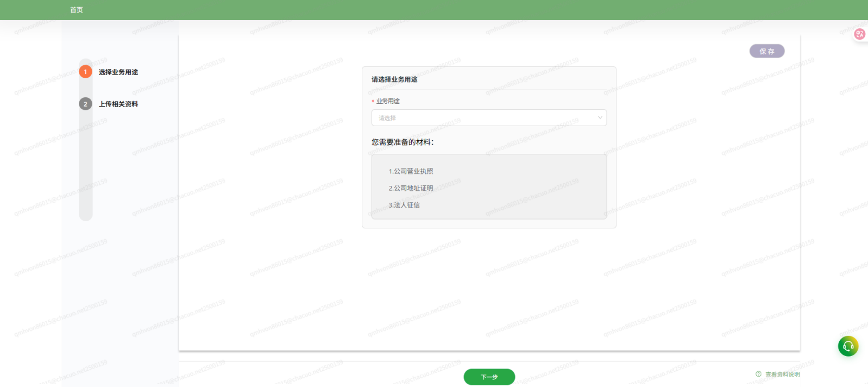
Task: Click the 业务用途 field label
Action: click(388, 101)
